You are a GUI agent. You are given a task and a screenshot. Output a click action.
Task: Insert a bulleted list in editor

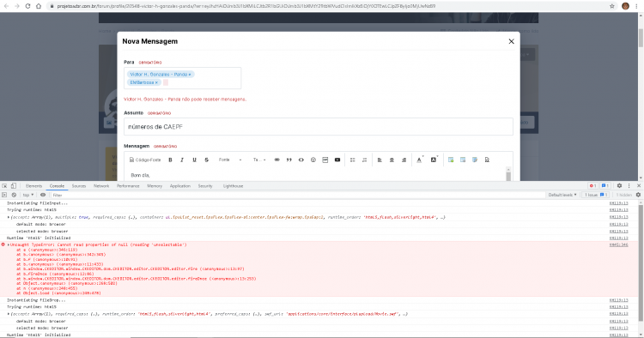352,160
